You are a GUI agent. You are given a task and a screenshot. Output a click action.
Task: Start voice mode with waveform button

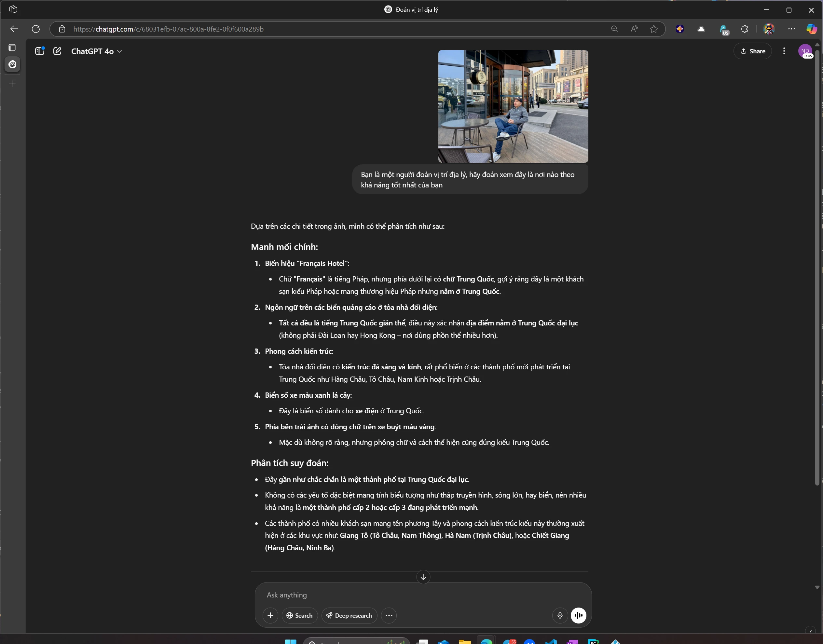coord(578,615)
